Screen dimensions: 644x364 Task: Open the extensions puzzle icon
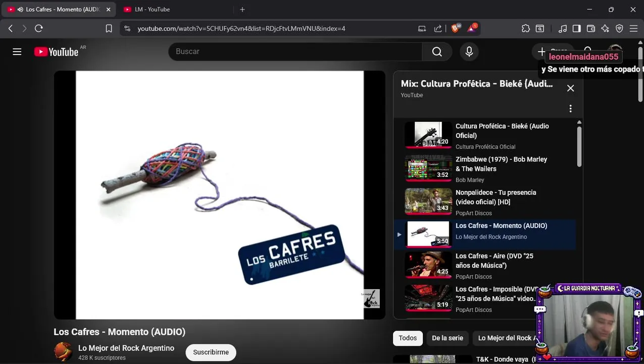(526, 29)
